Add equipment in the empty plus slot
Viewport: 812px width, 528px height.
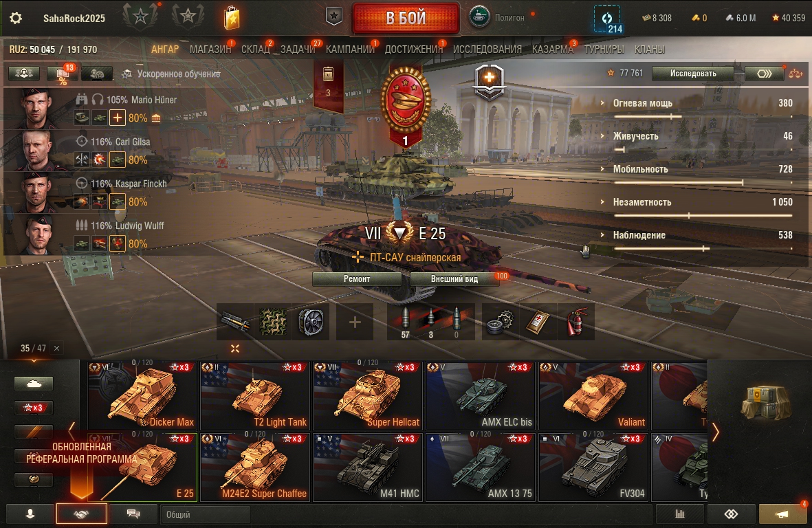(355, 322)
